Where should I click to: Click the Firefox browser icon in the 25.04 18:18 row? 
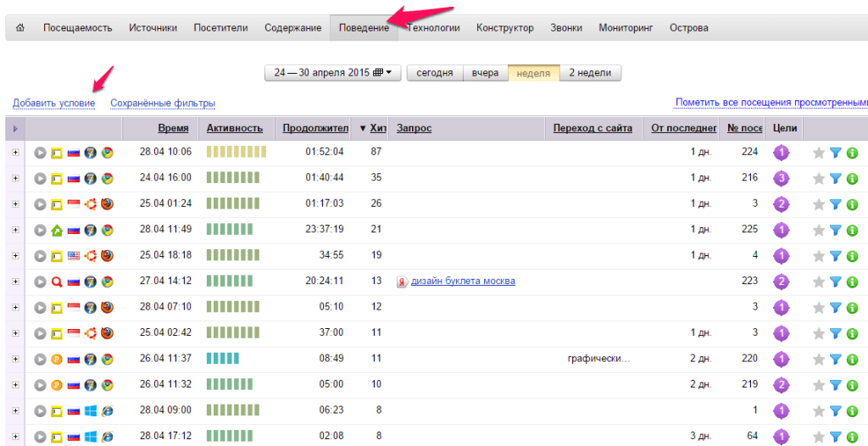[107, 256]
